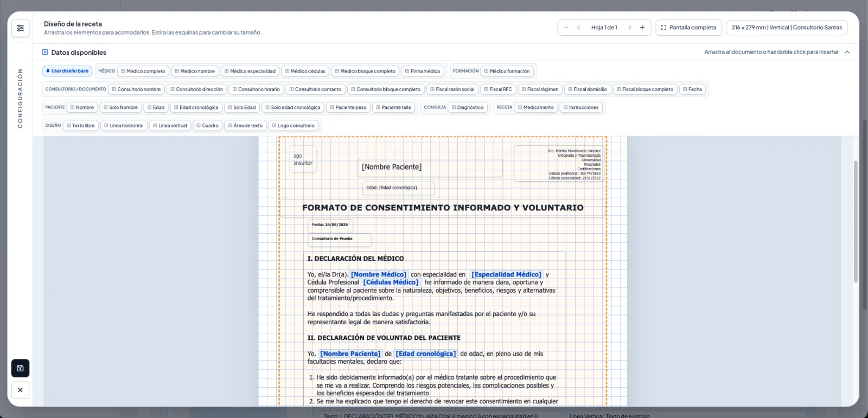868x418 pixels.
Task: Click I. DECLARACIÓN DEL MÉDICO heading
Action: pos(356,259)
